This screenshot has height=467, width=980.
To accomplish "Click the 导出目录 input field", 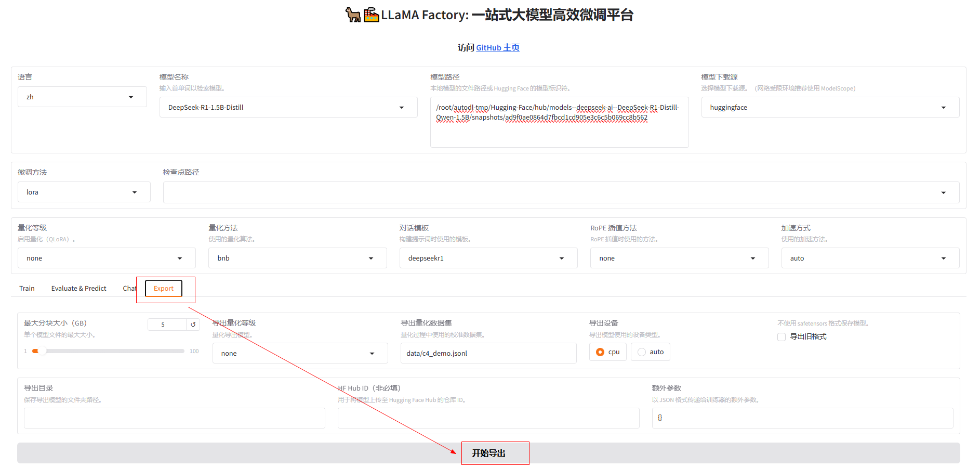I will point(175,418).
